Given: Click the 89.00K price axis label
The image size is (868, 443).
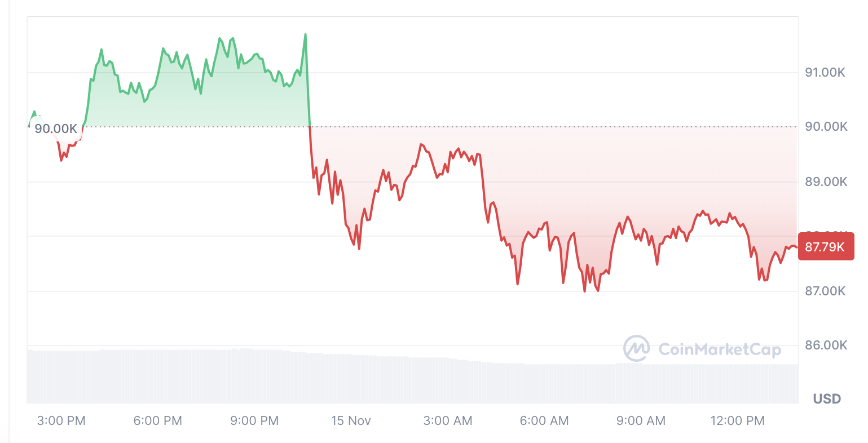Looking at the screenshot, I should click(826, 181).
